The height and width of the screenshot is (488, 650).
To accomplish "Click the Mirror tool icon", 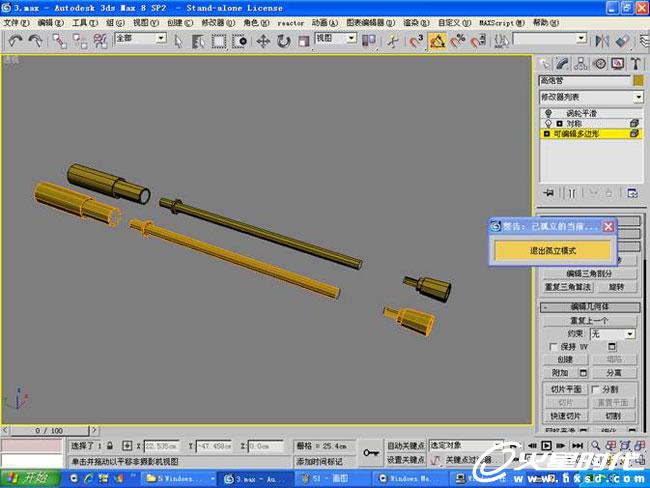I will click(x=602, y=41).
